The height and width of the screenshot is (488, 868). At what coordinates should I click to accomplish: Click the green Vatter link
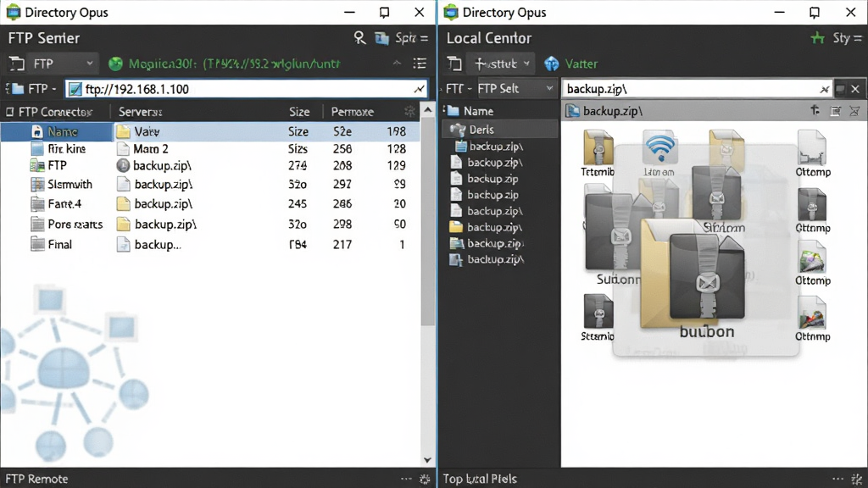pyautogui.click(x=581, y=64)
